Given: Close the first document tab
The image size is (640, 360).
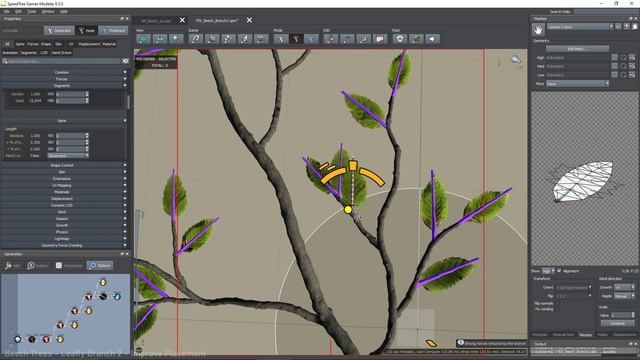Looking at the screenshot, I should [182, 20].
